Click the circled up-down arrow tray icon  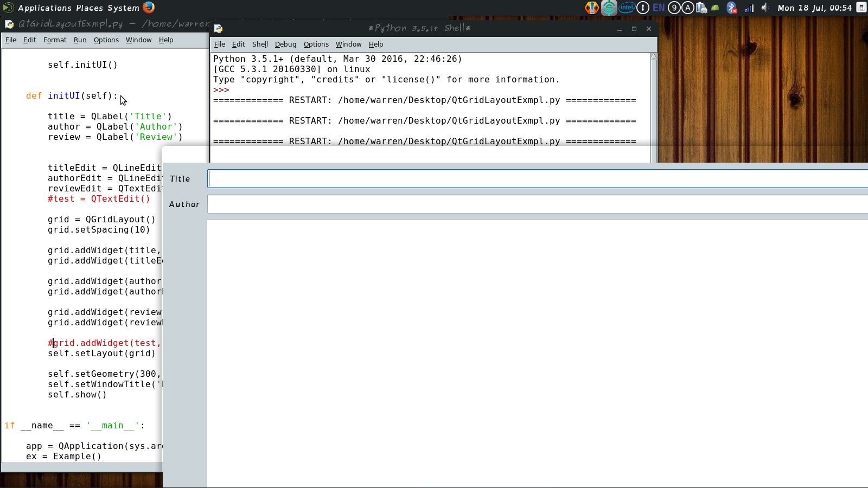643,8
